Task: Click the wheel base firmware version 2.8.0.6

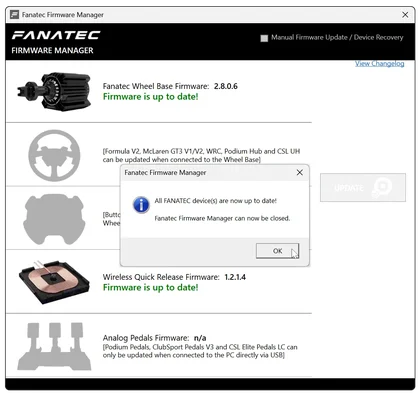Action: click(x=226, y=86)
